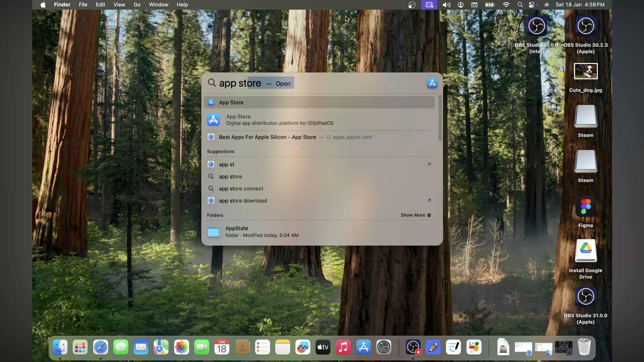
Task: Click the date and time in menu bar
Action: (580, 5)
